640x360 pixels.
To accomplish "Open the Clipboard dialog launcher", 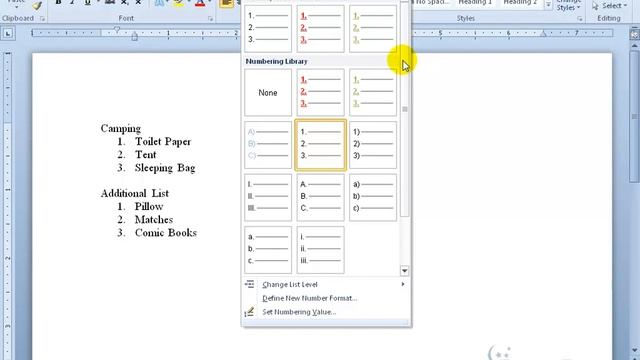I will pyautogui.click(x=42, y=19).
